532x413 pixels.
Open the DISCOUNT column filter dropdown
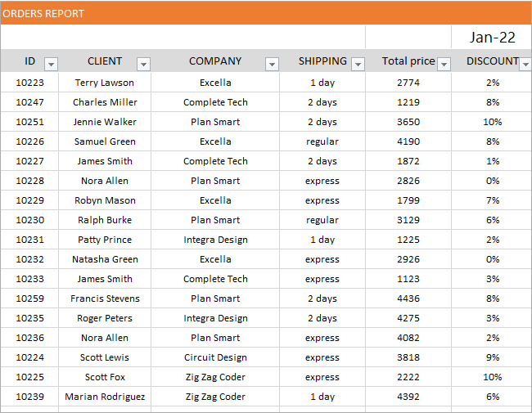pos(525,64)
